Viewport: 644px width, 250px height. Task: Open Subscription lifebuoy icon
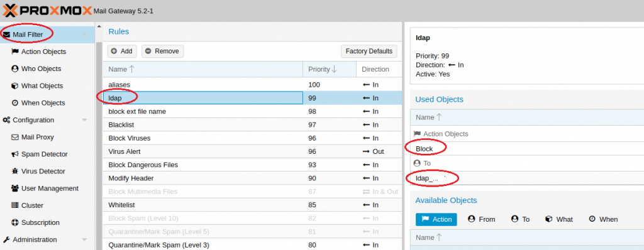15,222
